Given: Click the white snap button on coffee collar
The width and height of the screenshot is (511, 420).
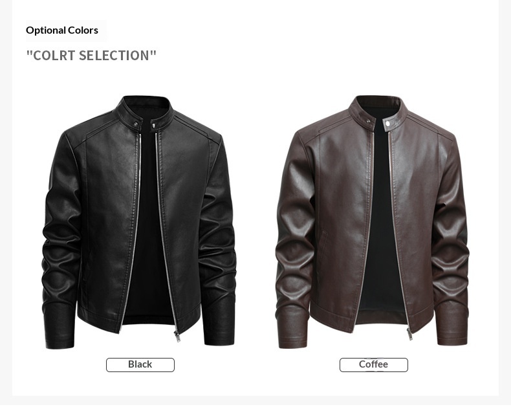Looking at the screenshot, I should [387, 124].
